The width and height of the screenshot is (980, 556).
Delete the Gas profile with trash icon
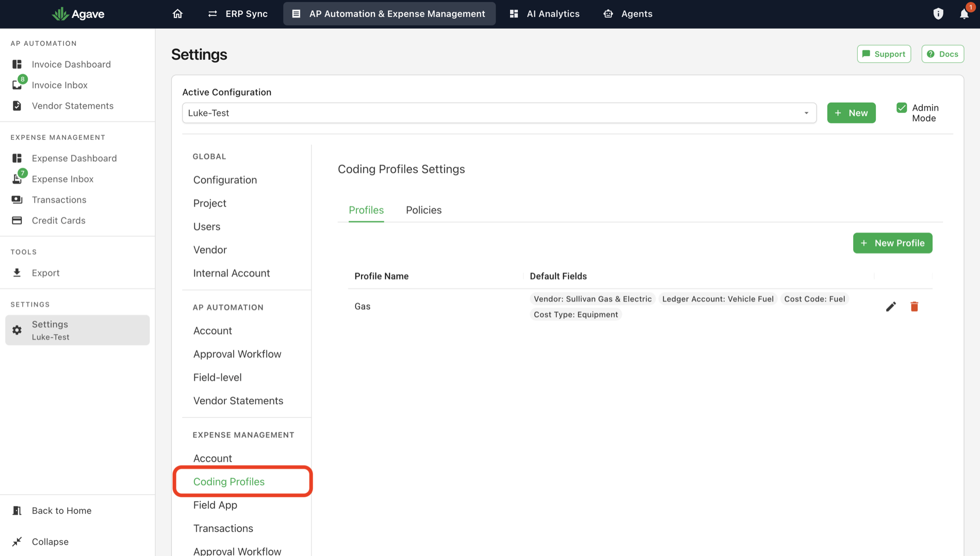click(914, 306)
